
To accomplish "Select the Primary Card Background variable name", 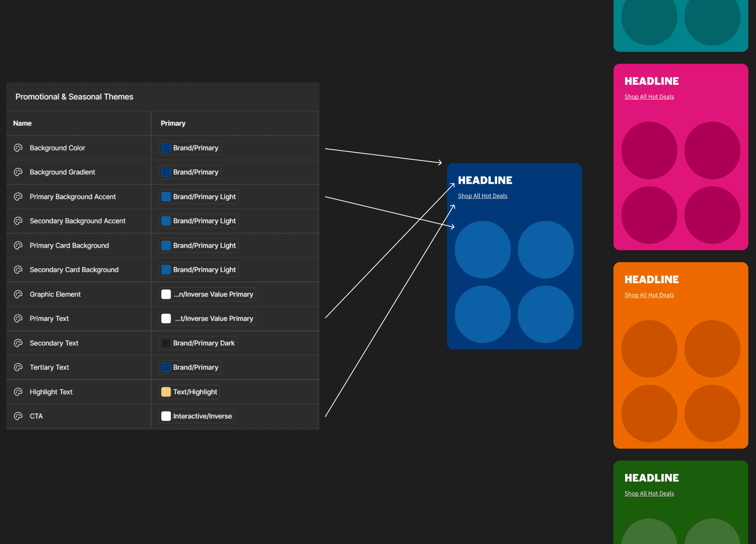I will pos(70,246).
